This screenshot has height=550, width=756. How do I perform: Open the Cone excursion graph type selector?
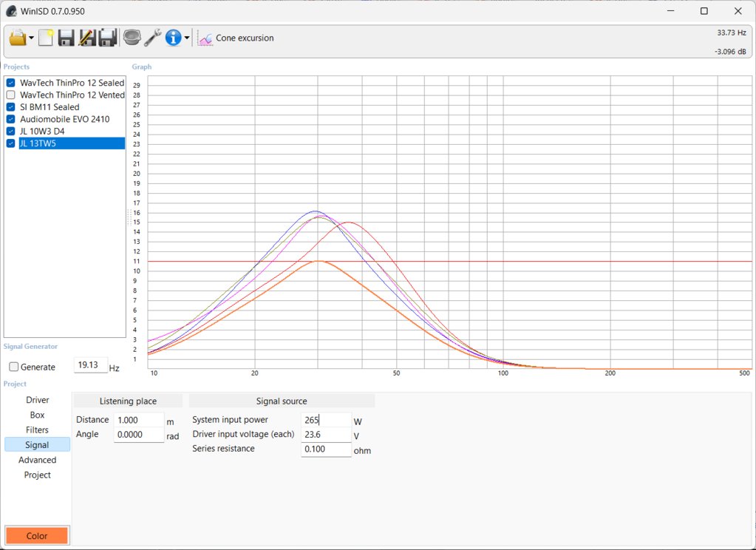coord(236,38)
